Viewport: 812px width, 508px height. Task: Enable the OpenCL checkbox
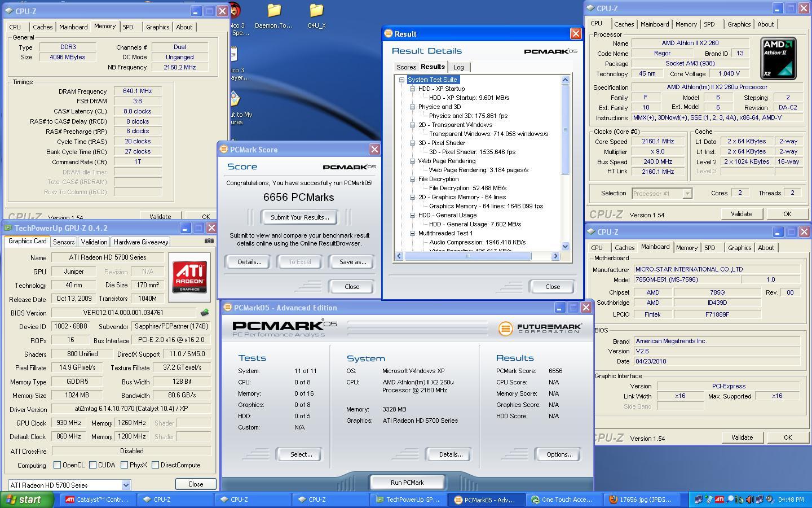pyautogui.click(x=57, y=465)
